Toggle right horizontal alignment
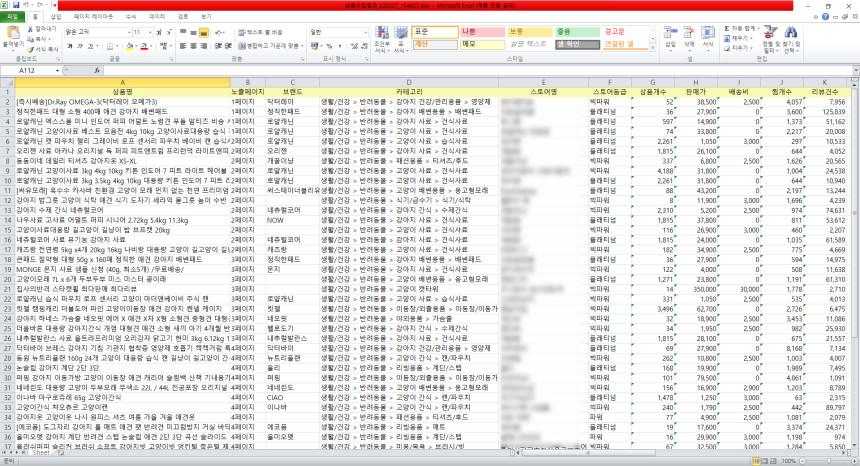 pyautogui.click(x=203, y=46)
